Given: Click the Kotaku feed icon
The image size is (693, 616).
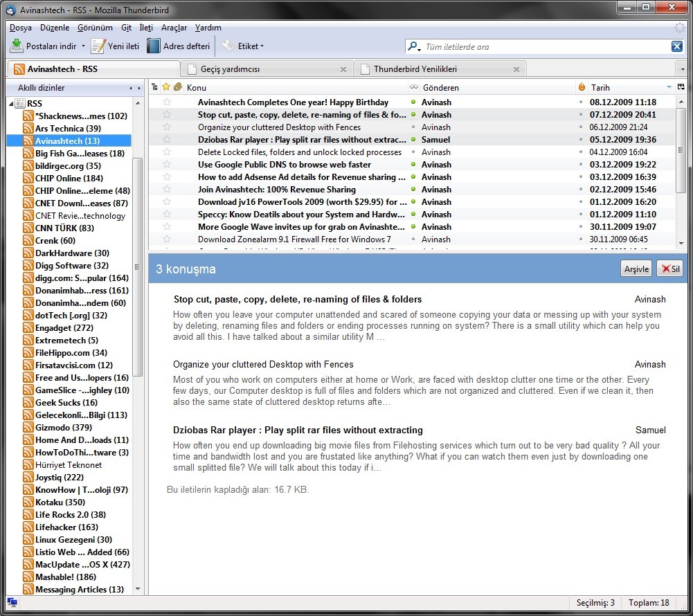Looking at the screenshot, I should click(x=28, y=502).
